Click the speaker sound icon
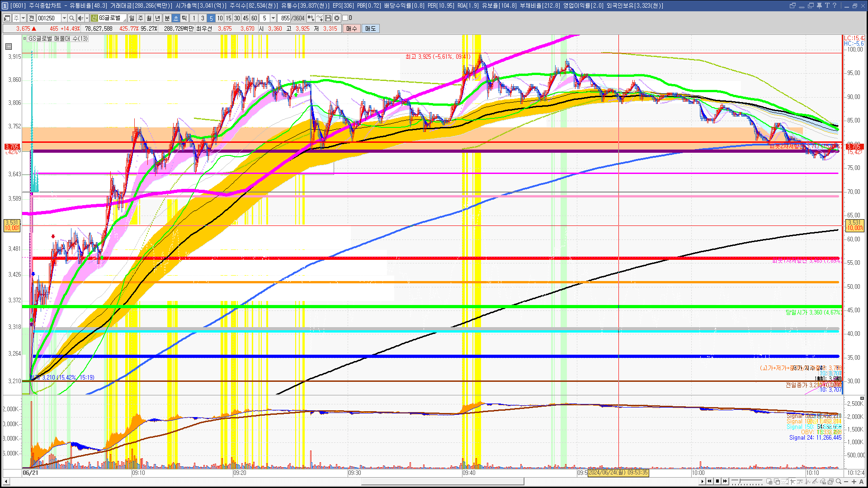Viewport: 868px width, 488px height. click(80, 18)
